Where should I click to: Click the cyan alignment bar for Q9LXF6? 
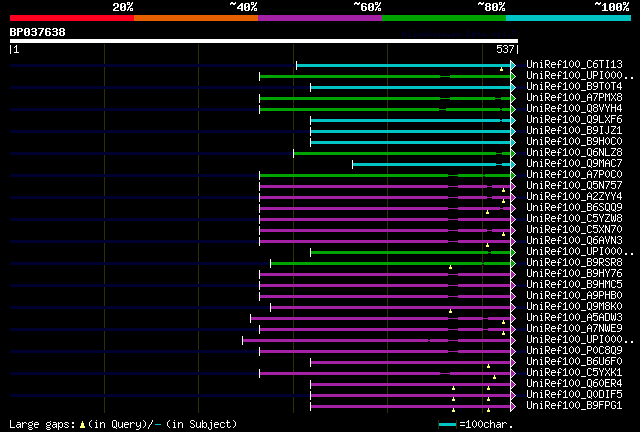click(410, 120)
